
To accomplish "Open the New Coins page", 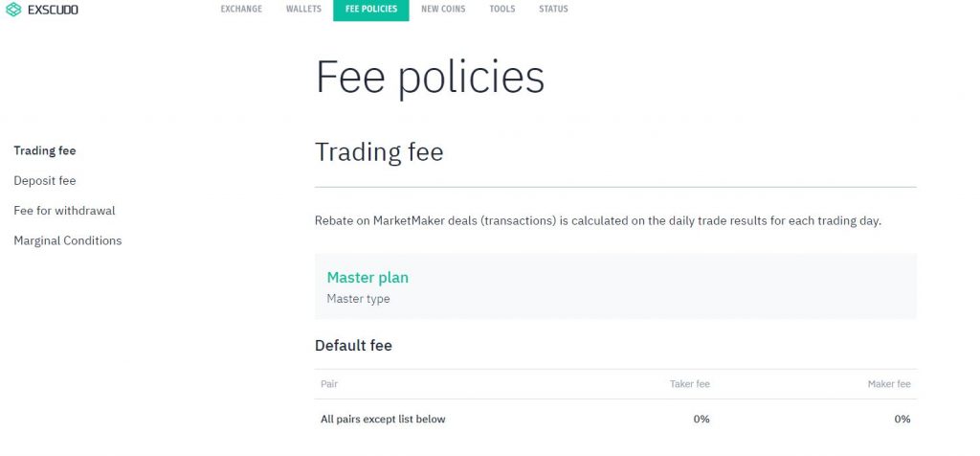I will [443, 10].
